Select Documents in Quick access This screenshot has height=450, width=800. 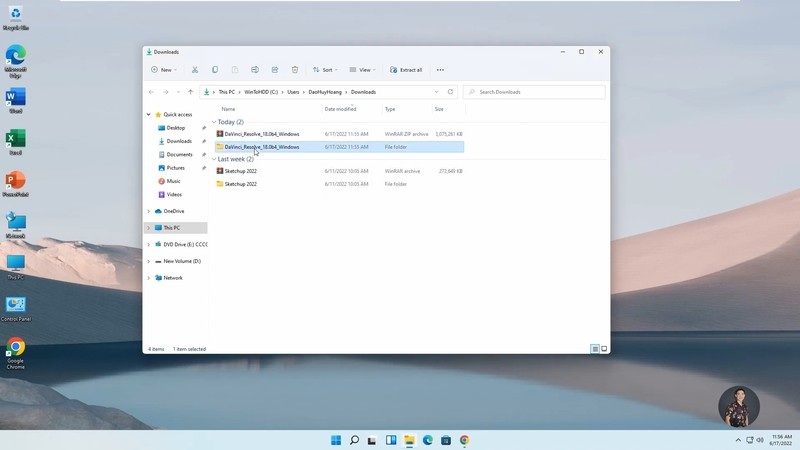click(180, 155)
